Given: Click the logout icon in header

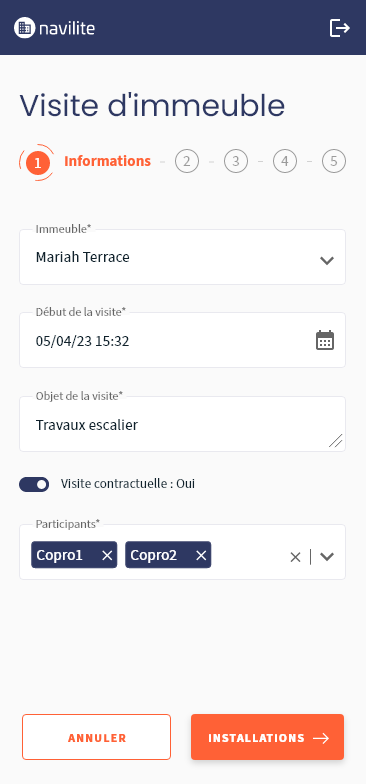Looking at the screenshot, I should [340, 28].
